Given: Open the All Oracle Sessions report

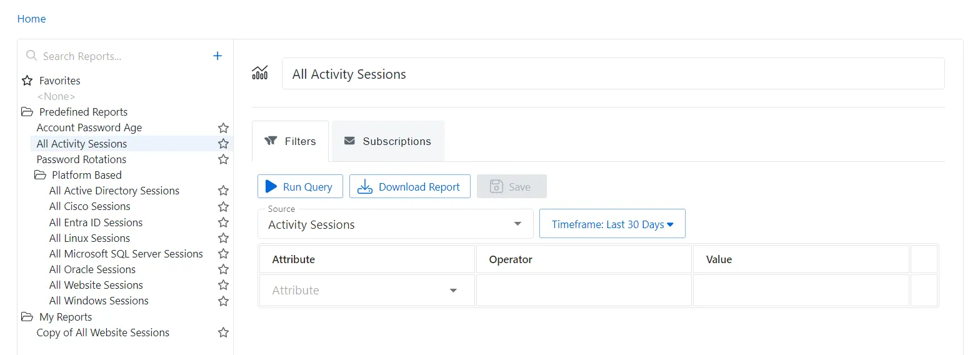Looking at the screenshot, I should tap(92, 269).
